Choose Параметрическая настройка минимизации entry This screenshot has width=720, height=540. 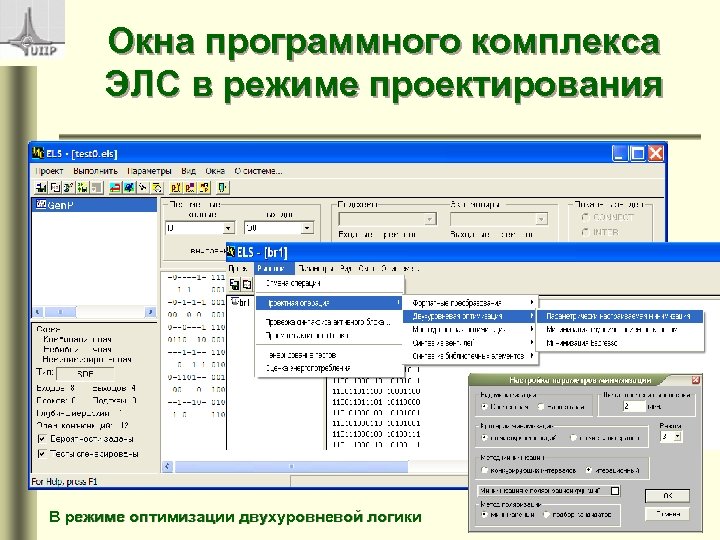[x=620, y=316]
